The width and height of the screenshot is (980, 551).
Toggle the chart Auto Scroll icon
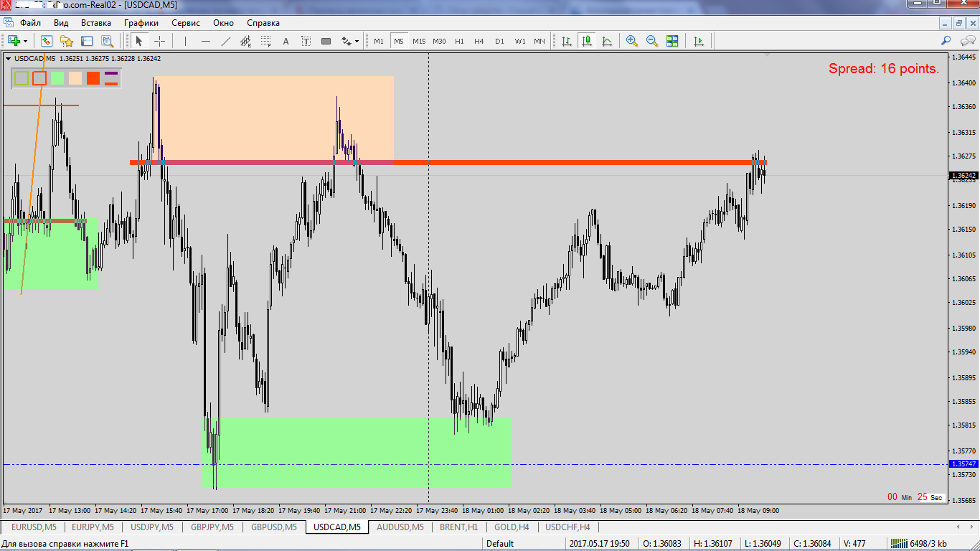699,41
